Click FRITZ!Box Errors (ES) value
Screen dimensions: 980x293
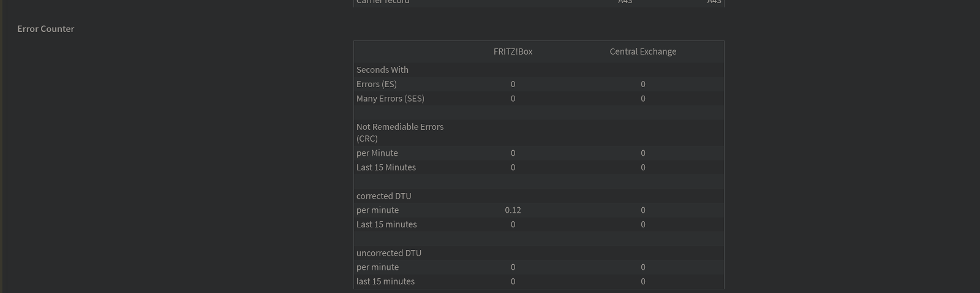tap(513, 84)
